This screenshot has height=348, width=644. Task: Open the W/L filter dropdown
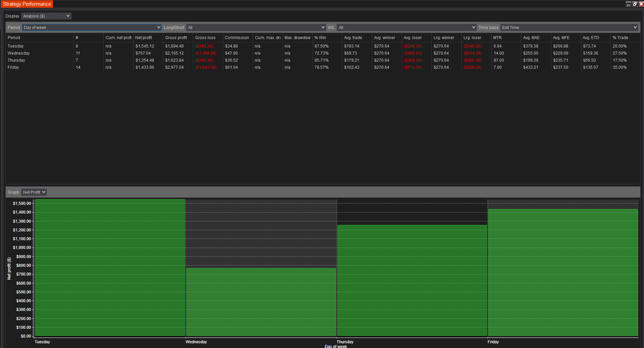tap(406, 28)
